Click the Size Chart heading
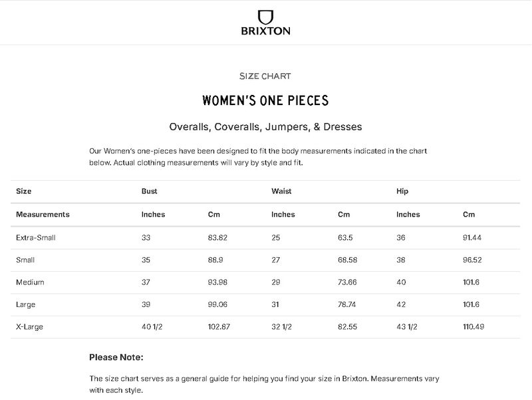The width and height of the screenshot is (532, 400). (x=265, y=76)
